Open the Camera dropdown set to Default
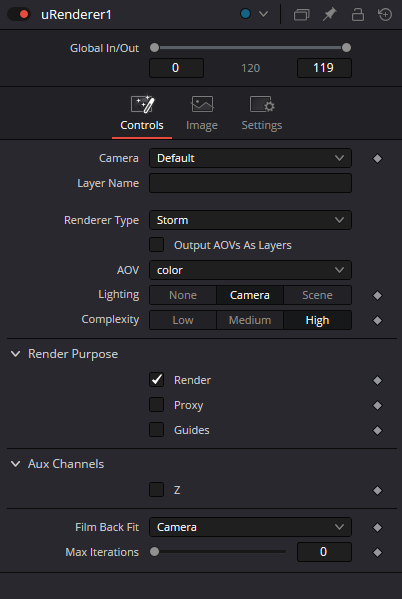402x599 pixels. click(250, 158)
